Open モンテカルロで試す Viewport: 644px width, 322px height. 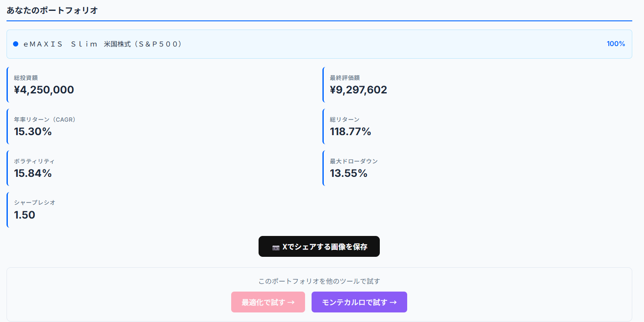(x=359, y=302)
